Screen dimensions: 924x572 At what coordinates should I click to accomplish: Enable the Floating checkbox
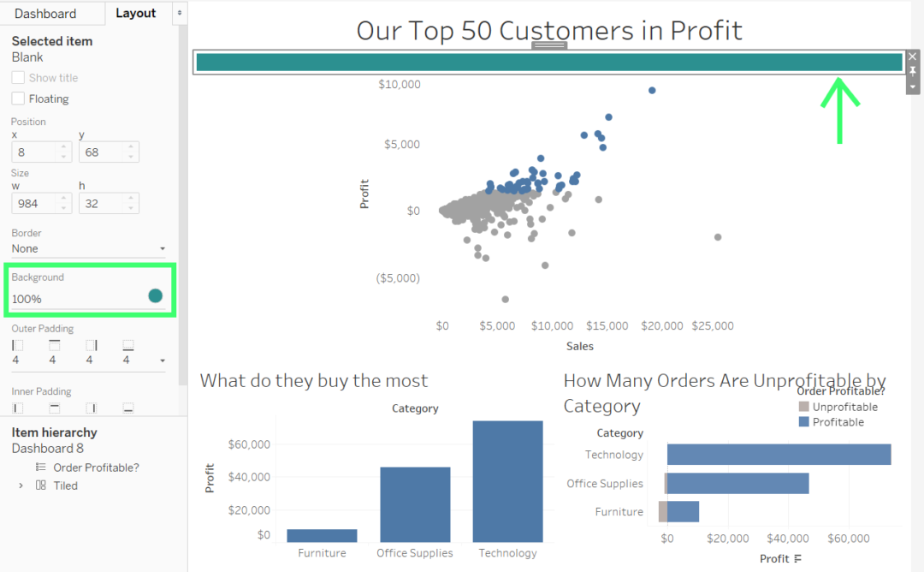point(17,98)
